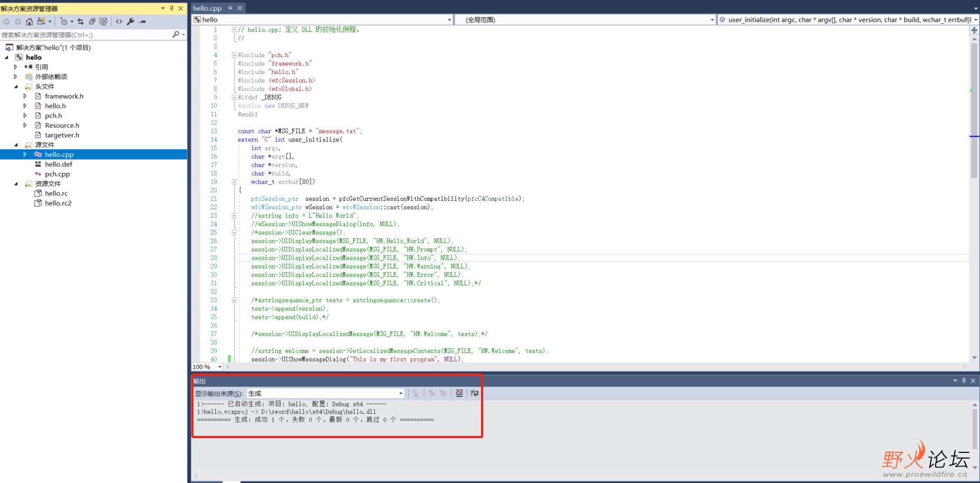Collapse the 头文件 folder node
The height and width of the screenshot is (483, 980).
pos(15,87)
